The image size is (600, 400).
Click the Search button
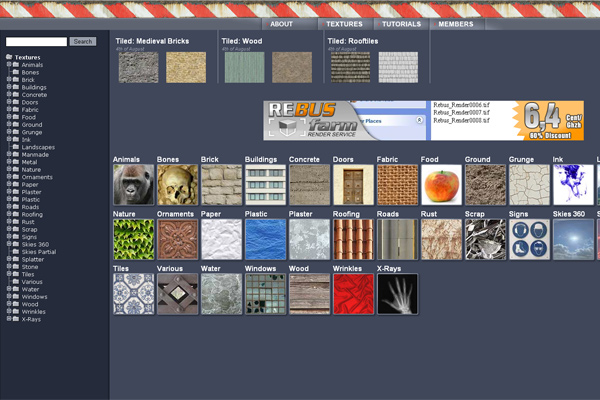click(x=83, y=41)
